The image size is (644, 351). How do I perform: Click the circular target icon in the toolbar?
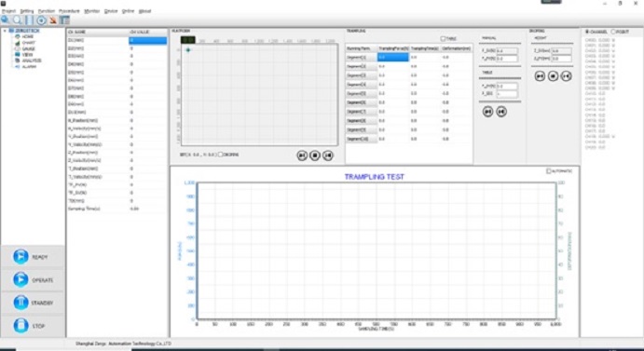click(x=41, y=20)
